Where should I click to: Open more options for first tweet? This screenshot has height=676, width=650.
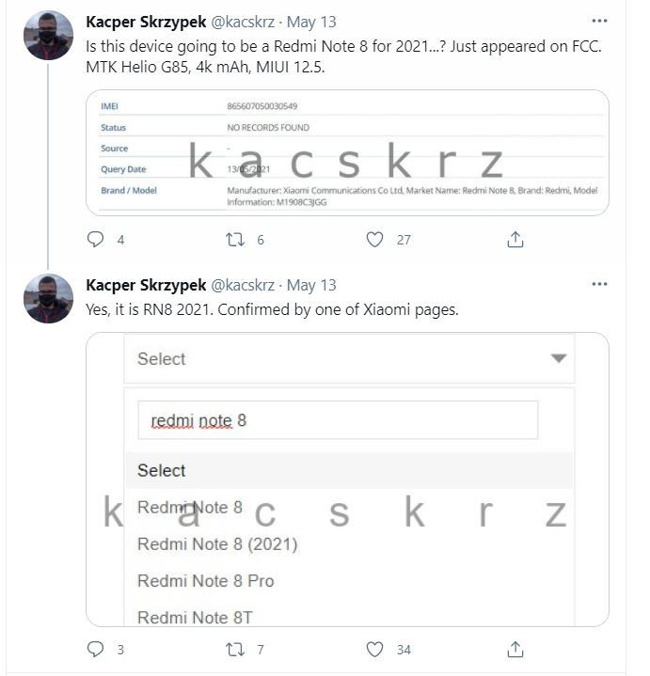[599, 21]
